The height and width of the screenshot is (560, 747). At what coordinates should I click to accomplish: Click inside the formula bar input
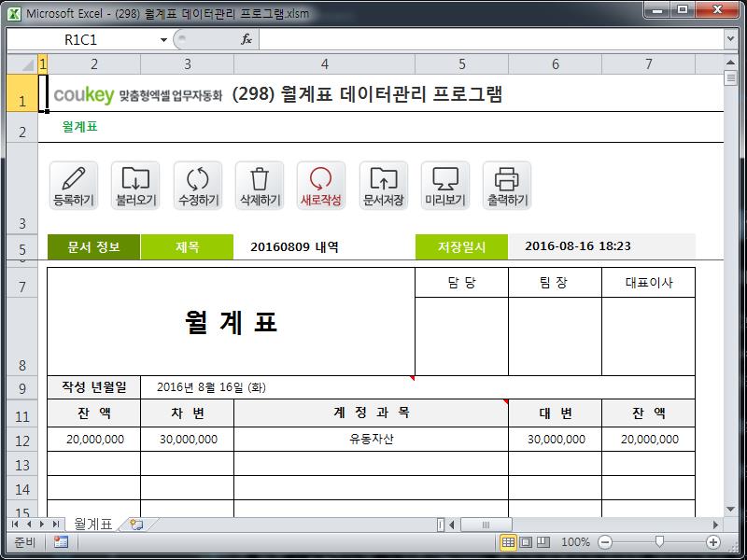(491, 39)
